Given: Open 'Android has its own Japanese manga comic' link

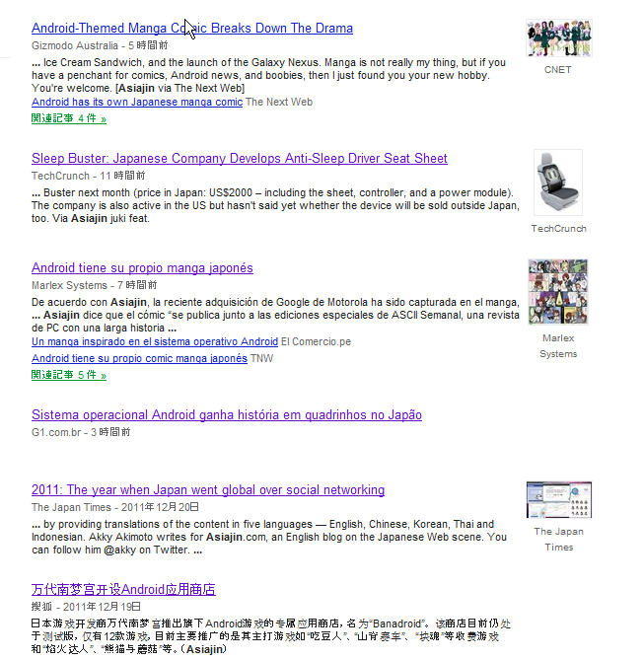Looking at the screenshot, I should click(x=137, y=102).
